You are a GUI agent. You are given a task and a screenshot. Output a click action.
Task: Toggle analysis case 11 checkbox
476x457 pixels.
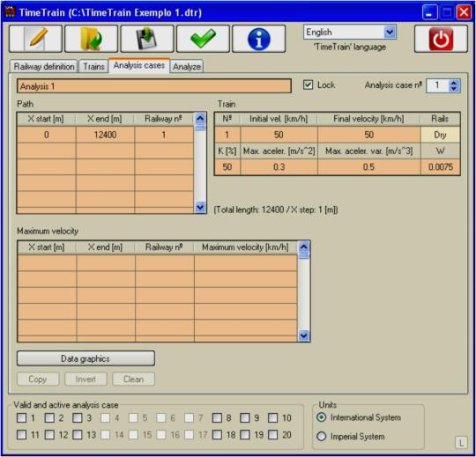pos(21,435)
